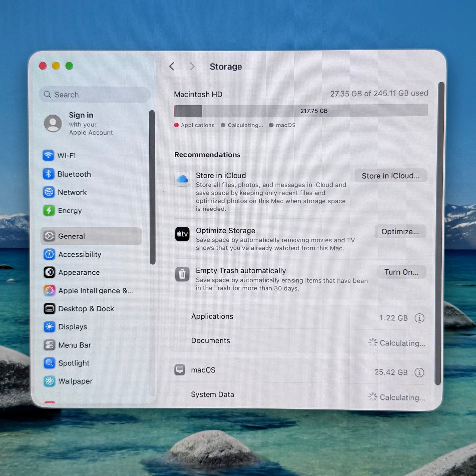Go forward using the forward chevron

tap(192, 67)
